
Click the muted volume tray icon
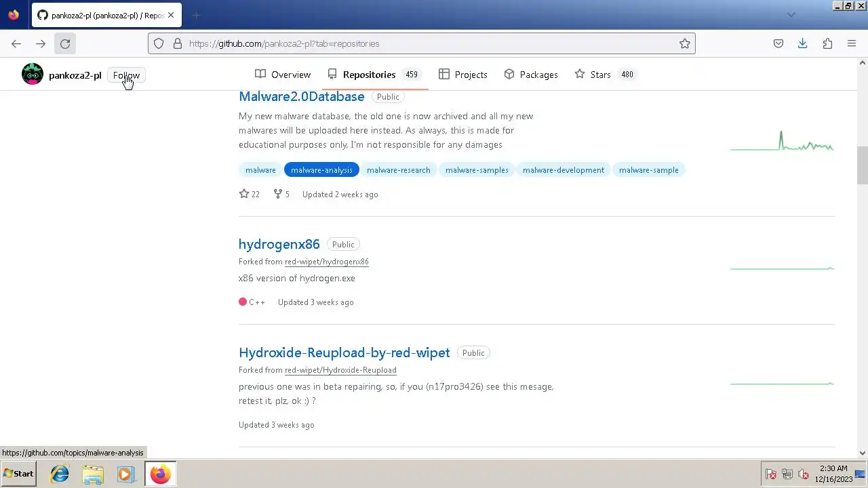point(804,474)
